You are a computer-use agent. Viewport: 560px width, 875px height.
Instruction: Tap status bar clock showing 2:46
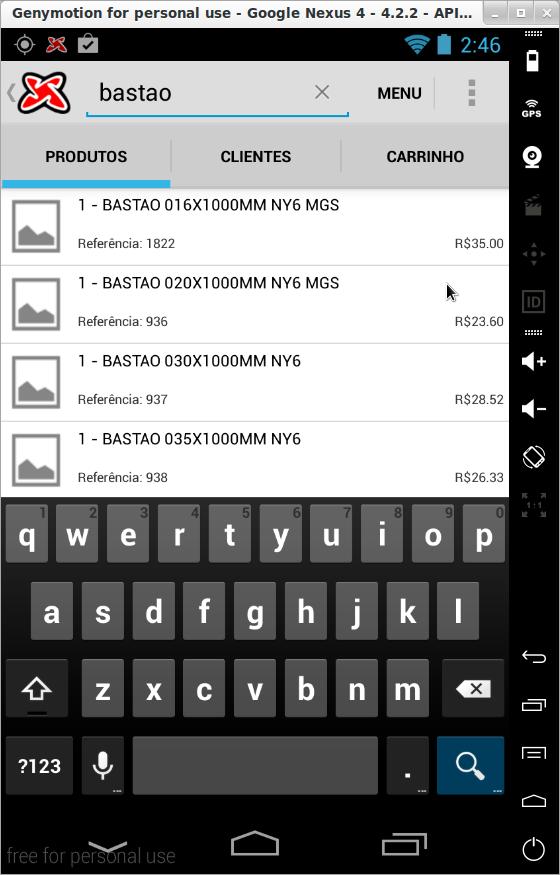coord(480,45)
